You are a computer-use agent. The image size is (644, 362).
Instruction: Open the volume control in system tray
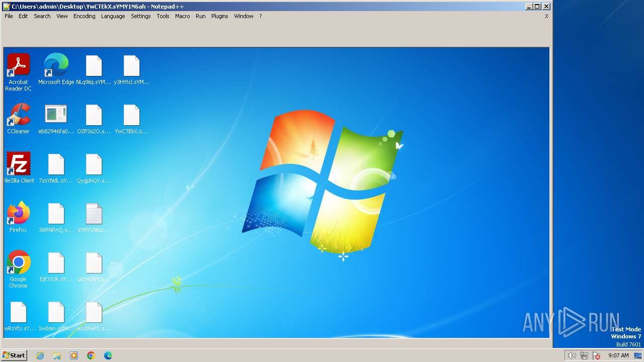point(572,355)
